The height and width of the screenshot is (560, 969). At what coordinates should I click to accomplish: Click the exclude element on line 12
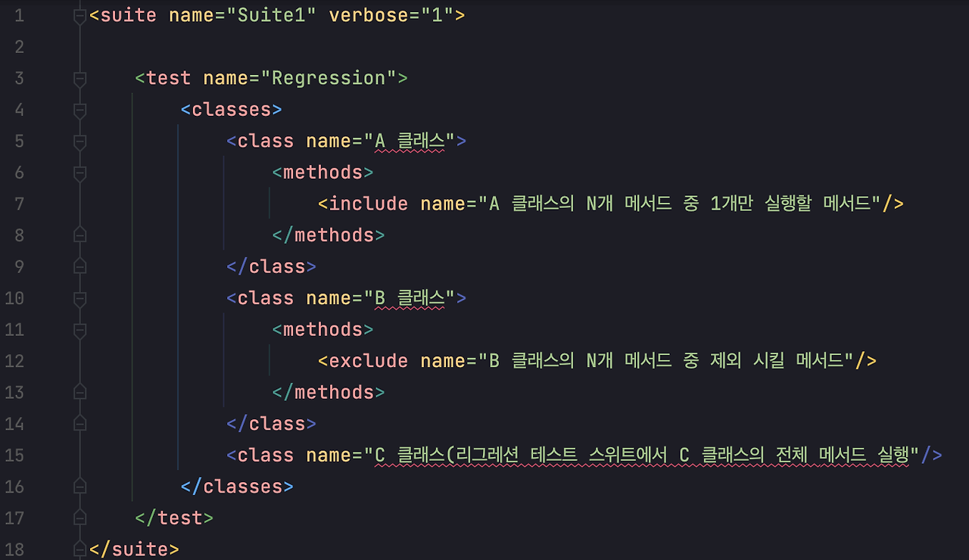coord(364,361)
